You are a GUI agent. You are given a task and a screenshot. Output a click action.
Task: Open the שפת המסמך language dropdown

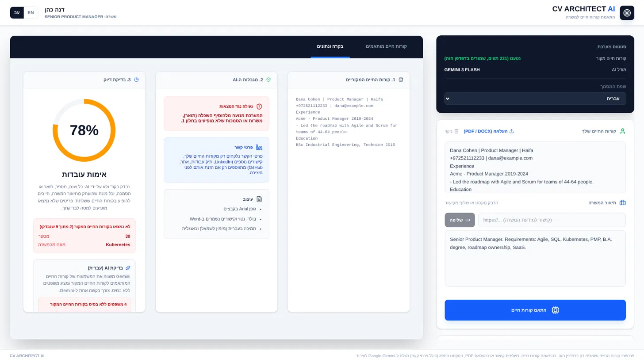pyautogui.click(x=535, y=99)
